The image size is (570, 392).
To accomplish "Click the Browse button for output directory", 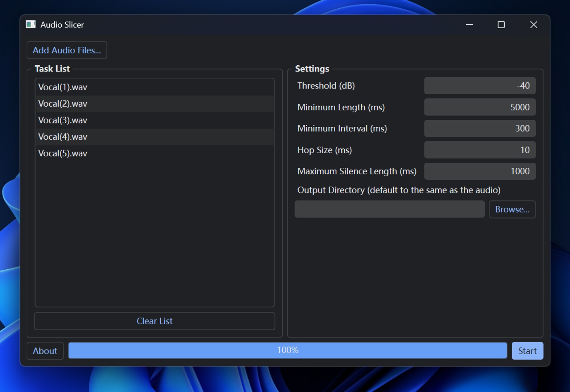I will 512,209.
